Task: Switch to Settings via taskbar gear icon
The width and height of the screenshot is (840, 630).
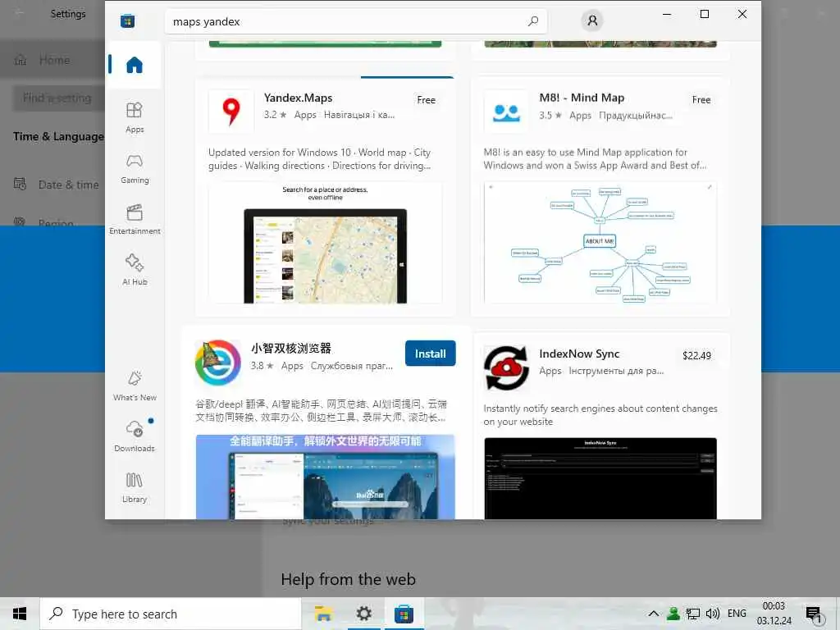Action: [363, 614]
